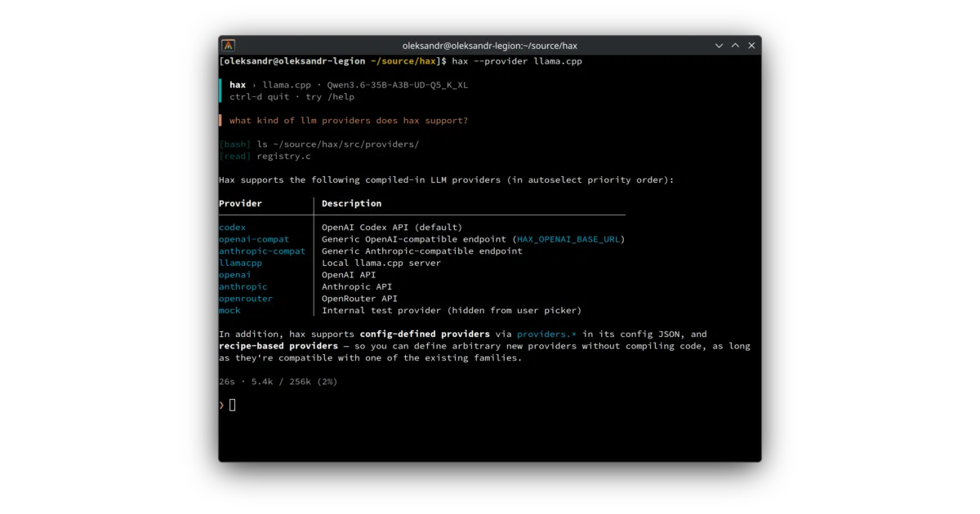Click the 'OpenAI Codex API (default)' description

pyautogui.click(x=392, y=228)
